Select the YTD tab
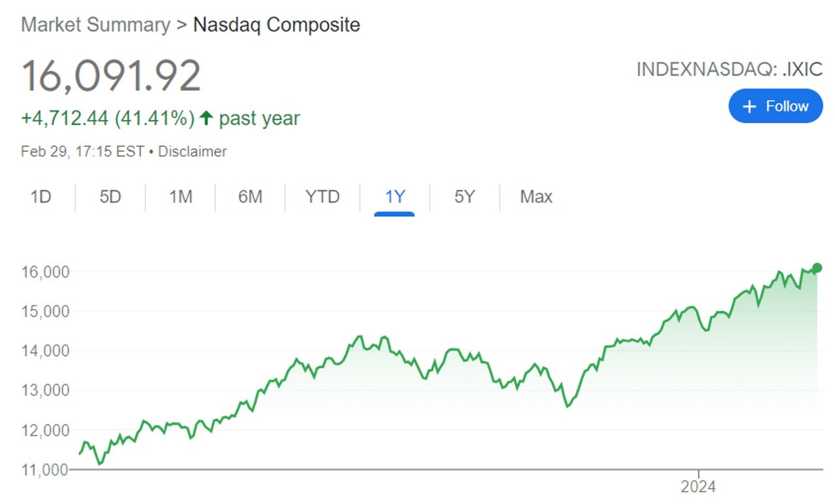This screenshot has width=835, height=504. [x=322, y=197]
